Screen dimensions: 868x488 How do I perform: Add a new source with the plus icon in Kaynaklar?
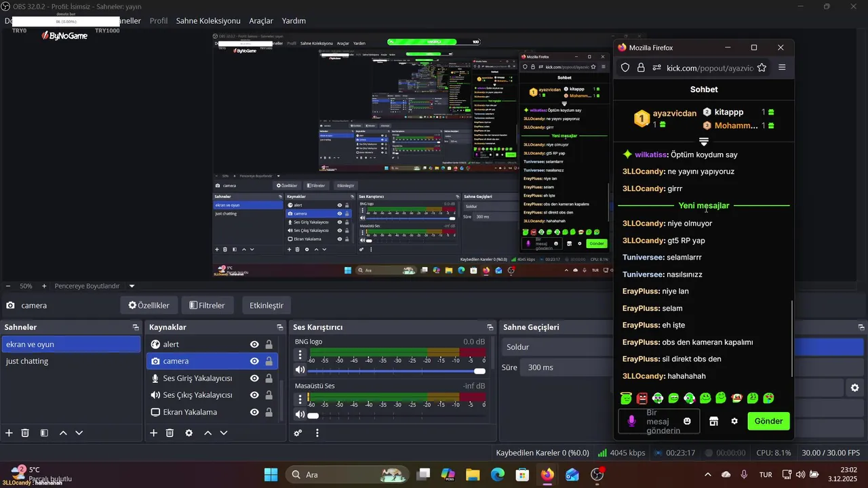154,432
